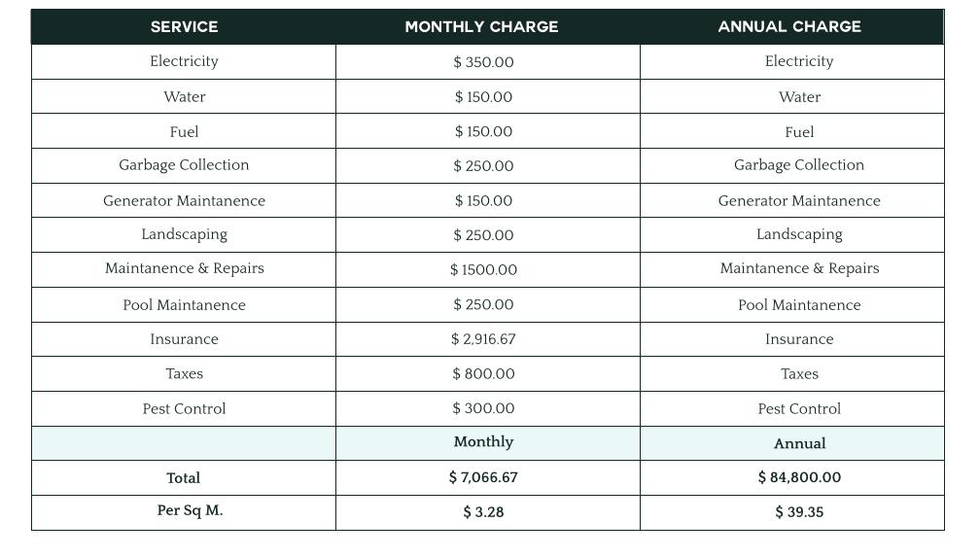Select the bold Annual subheader cell
The image size is (980, 557).
point(799,444)
